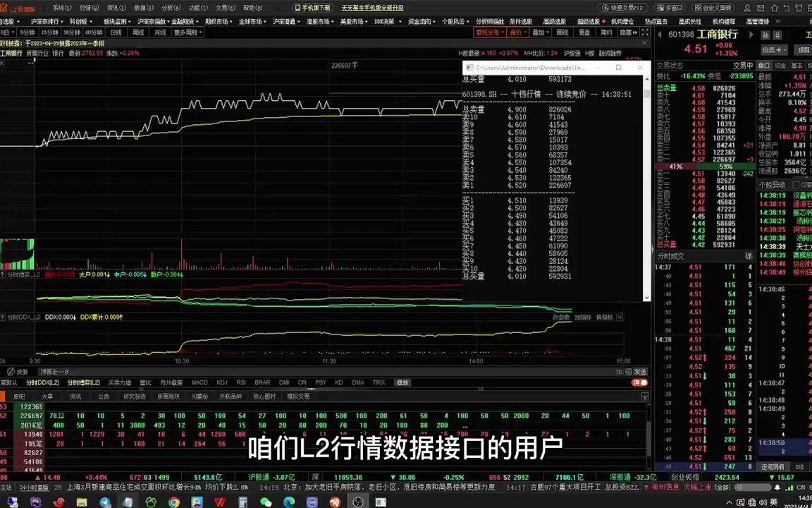The width and height of the screenshot is (812, 508).
Task: Click the 41% buy-sell ratio bar
Action: (673, 165)
